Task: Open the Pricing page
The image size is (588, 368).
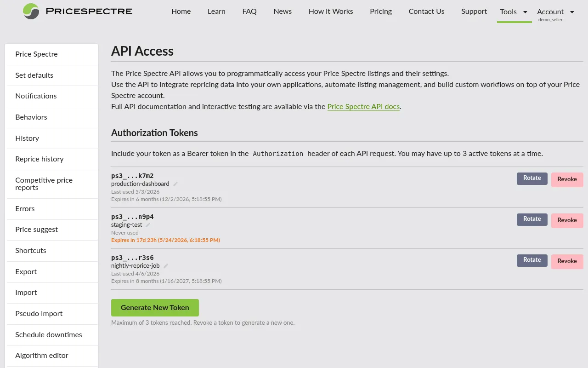Action: point(381,11)
